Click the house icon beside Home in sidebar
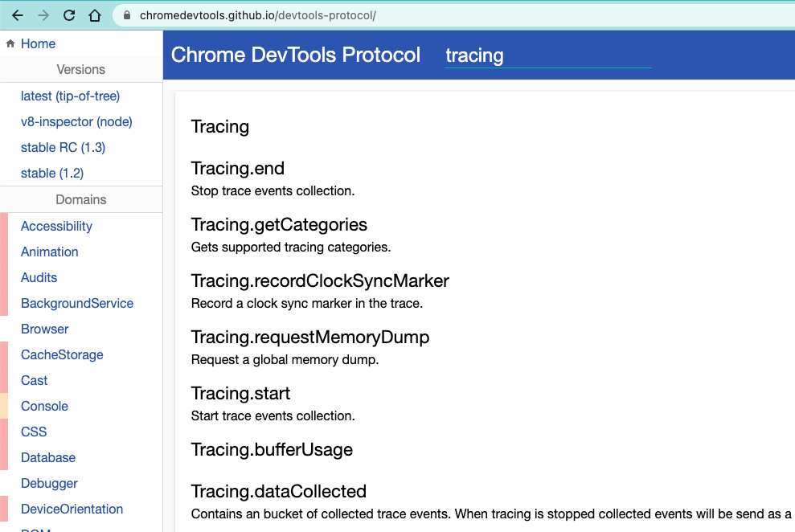 click(10, 43)
